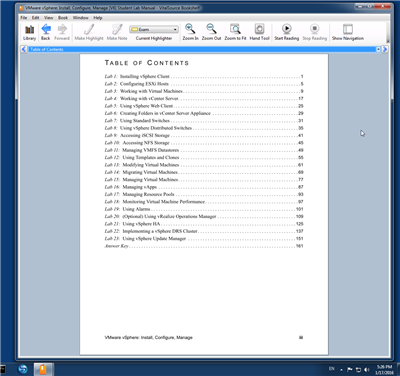The image size is (400, 376).
Task: Click the Zoom In magnifier
Action: pos(190,32)
